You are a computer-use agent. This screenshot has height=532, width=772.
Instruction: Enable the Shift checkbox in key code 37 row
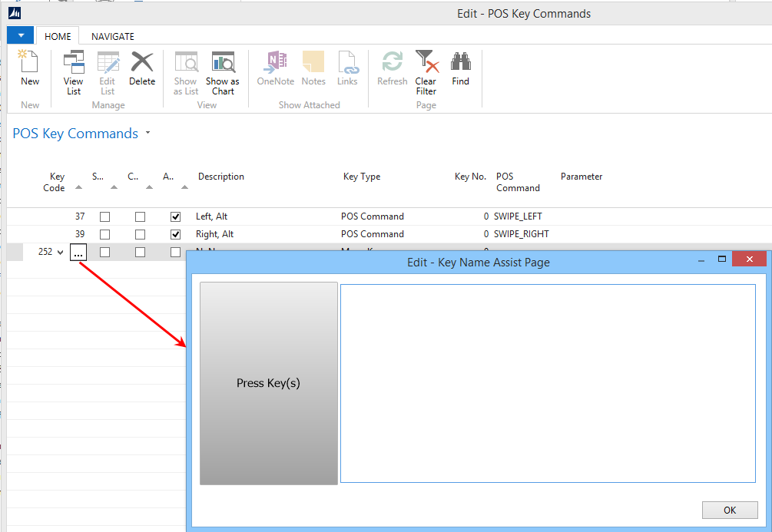[104, 216]
